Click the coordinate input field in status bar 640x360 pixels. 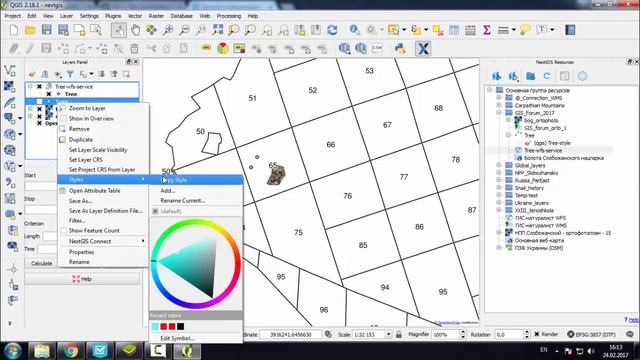pos(291,334)
